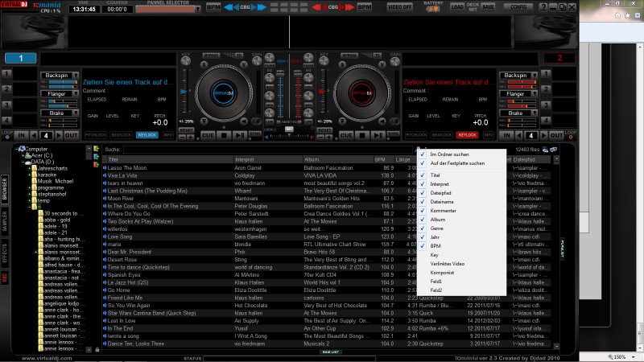The height and width of the screenshot is (362, 644).
Task: Open the EFFECTS side tab
Action: point(5,253)
